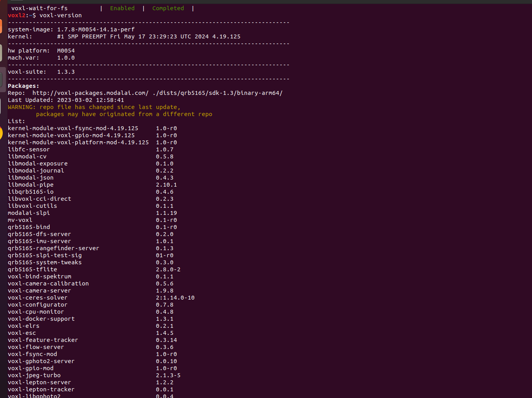Screen dimensions: 532x398
Task: Click the 'voxl-esc' package name
Action: [x=22, y=333]
